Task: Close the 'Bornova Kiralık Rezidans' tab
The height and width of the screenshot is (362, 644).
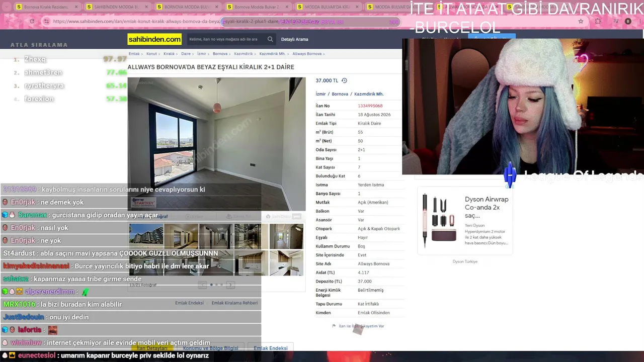Action: pyautogui.click(x=76, y=7)
